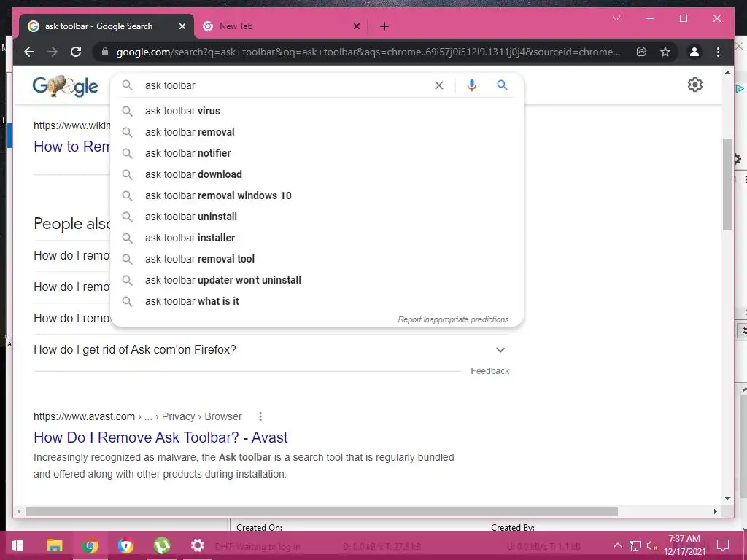Click Feedback under People also ask
The height and width of the screenshot is (560, 747).
tap(489, 371)
